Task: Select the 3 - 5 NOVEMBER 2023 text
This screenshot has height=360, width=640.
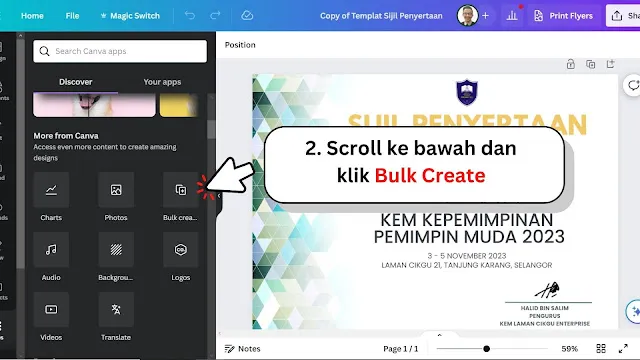Action: tap(467, 256)
